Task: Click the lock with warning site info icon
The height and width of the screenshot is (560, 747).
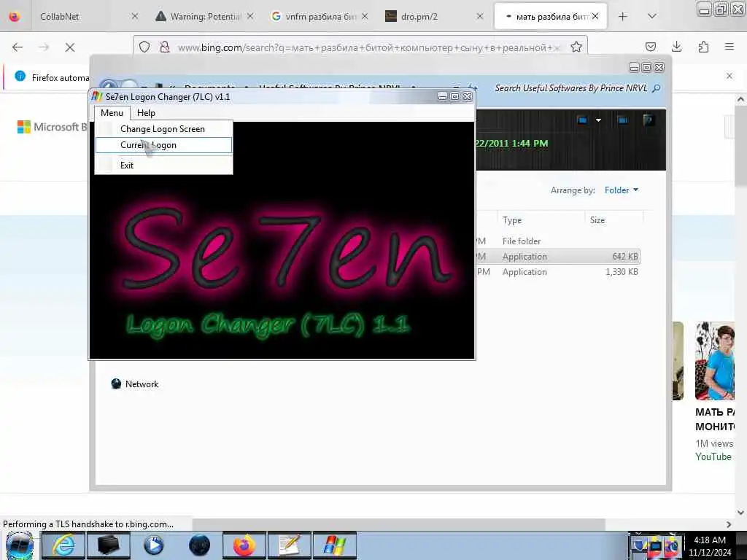Action: click(165, 47)
